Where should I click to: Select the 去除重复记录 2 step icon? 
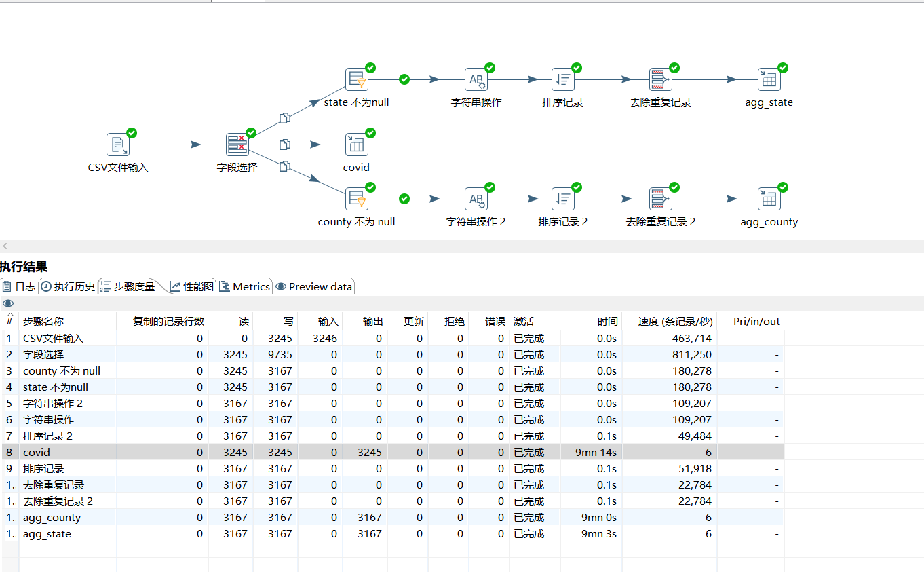pos(661,199)
